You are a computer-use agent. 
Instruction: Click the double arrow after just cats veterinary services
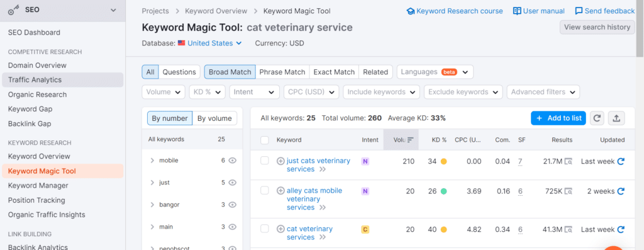pyautogui.click(x=323, y=169)
